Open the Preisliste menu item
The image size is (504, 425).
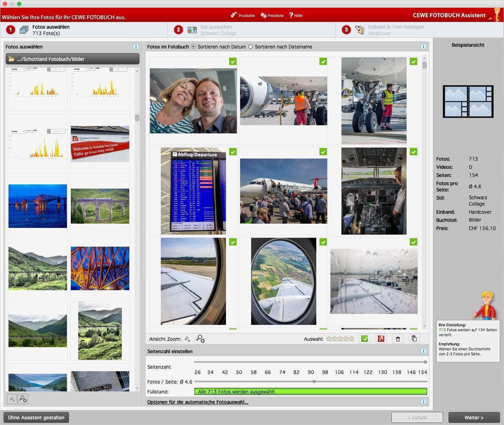point(272,15)
